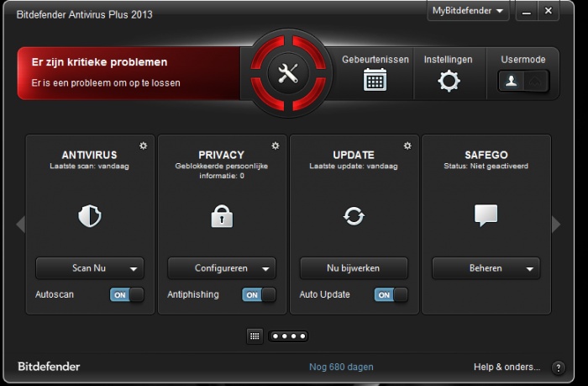Click the UPDATE module title
Viewport: 588px width, 386px height.
[x=354, y=155]
